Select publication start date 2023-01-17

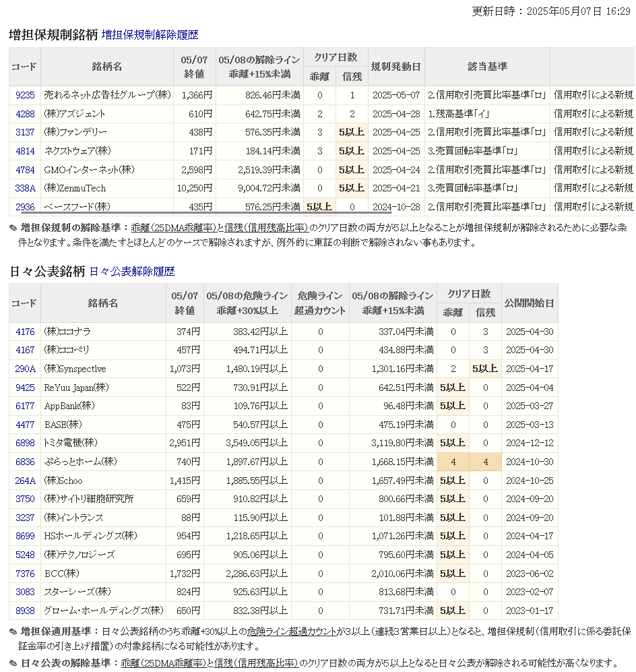[x=530, y=611]
